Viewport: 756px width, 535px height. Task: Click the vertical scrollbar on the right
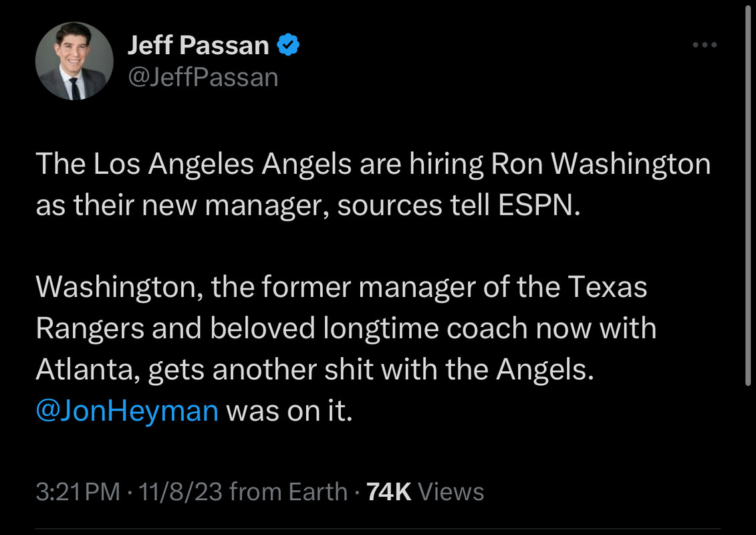[x=748, y=194]
